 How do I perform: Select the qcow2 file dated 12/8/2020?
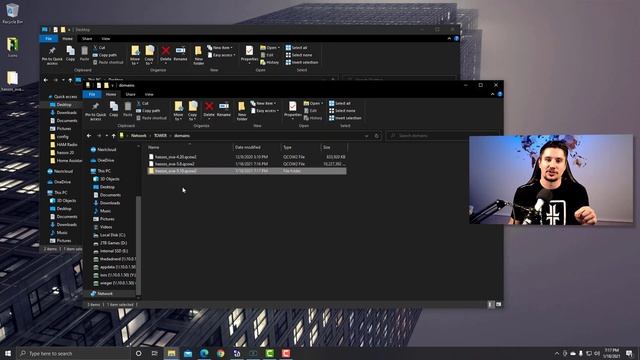(x=247, y=157)
